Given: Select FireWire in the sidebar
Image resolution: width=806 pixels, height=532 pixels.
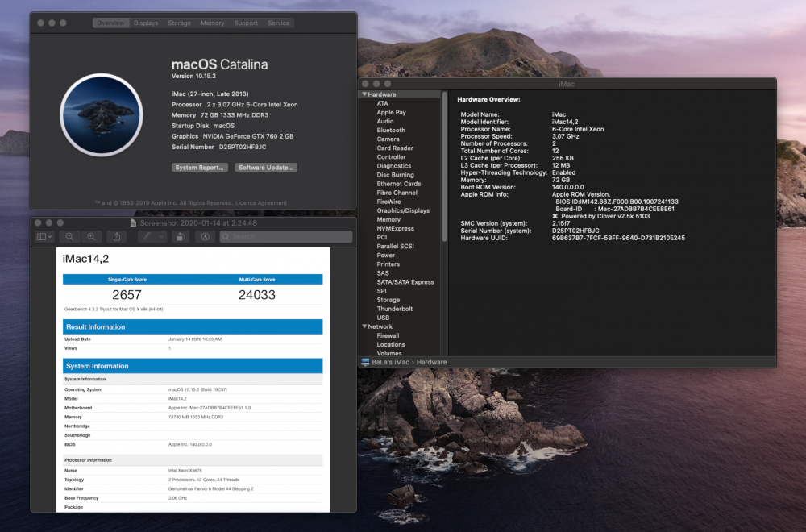Looking at the screenshot, I should 388,202.
